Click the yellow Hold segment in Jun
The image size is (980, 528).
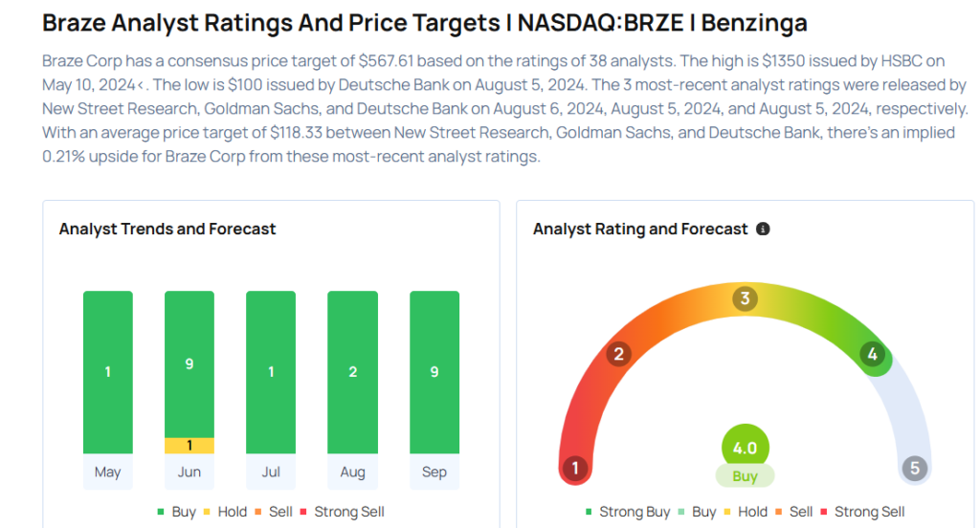click(x=189, y=446)
